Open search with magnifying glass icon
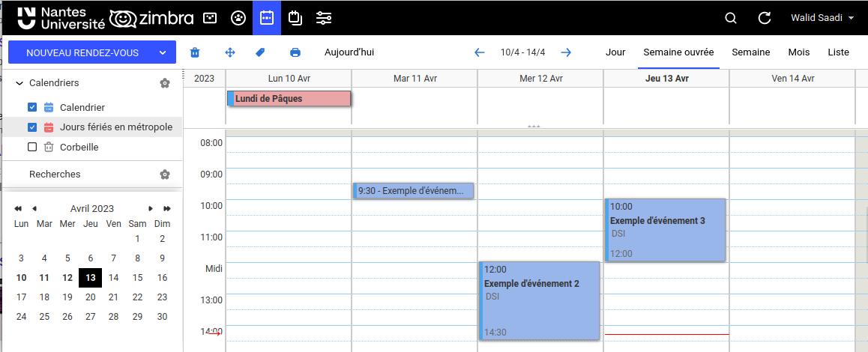868x352 pixels. click(x=731, y=18)
